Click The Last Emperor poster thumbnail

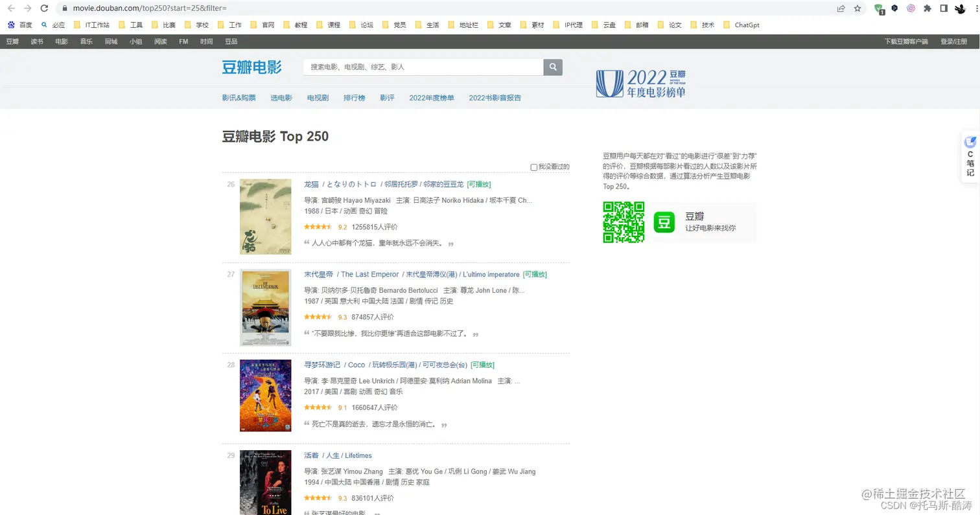tap(265, 308)
